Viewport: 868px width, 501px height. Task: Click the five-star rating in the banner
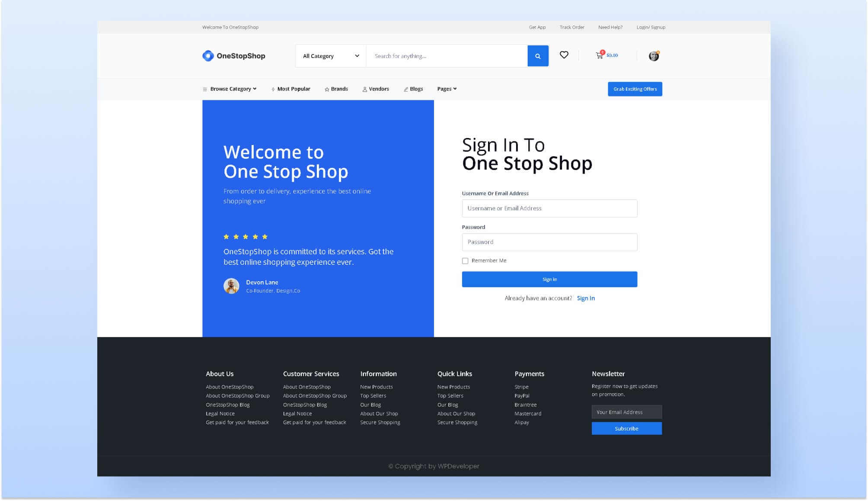(245, 236)
